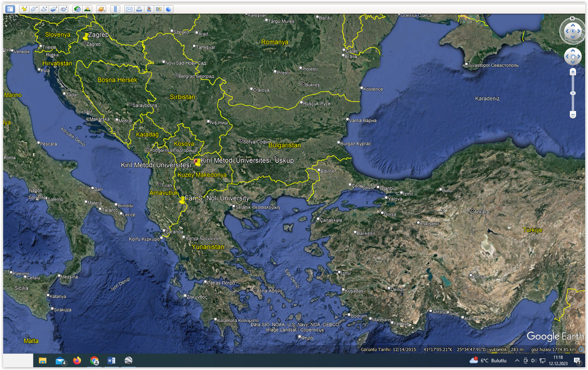
Task: Move up arrow on move joystick
Action: click(573, 51)
